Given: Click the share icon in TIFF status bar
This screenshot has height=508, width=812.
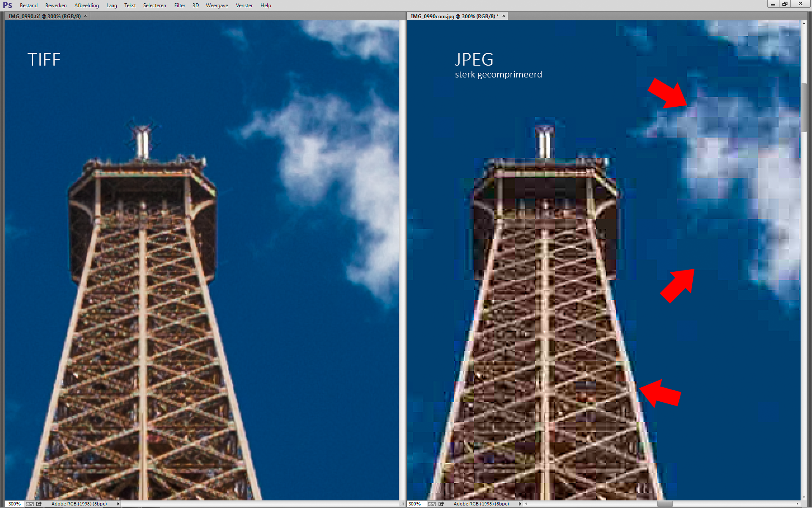Looking at the screenshot, I should pyautogui.click(x=39, y=504).
